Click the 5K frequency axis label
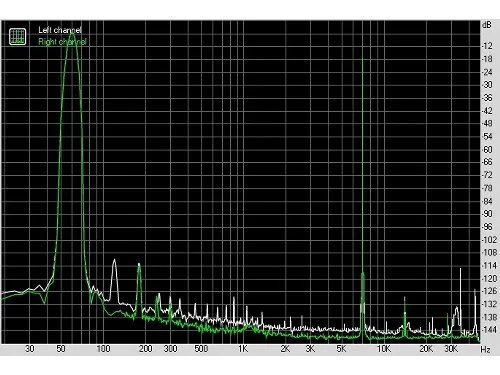The image size is (500, 375). coord(341,349)
